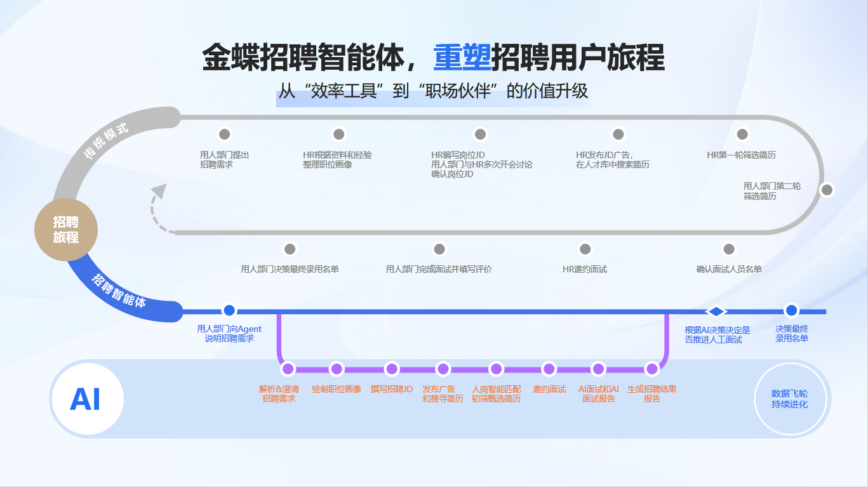
Task: Click the curved 招聘智能体 blue label
Action: (x=120, y=290)
